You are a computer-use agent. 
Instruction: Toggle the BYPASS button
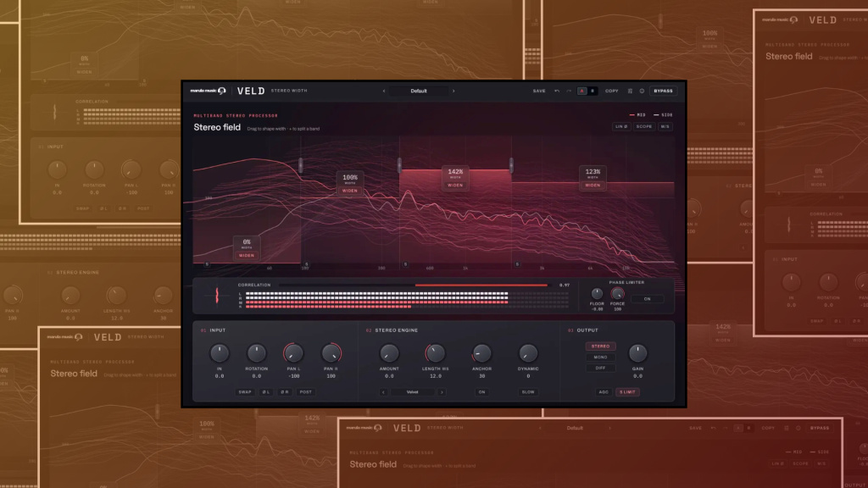[x=663, y=91]
